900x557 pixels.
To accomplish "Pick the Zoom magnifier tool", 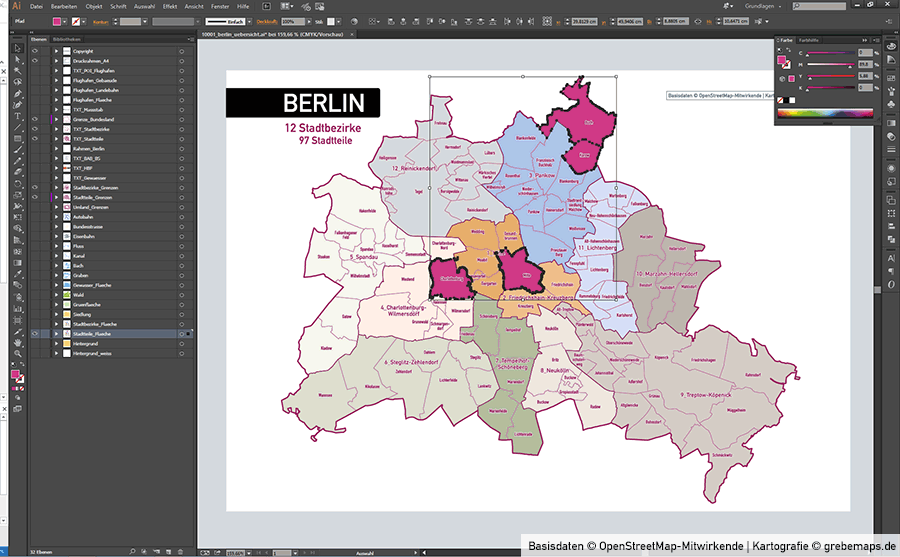I will tap(18, 353).
